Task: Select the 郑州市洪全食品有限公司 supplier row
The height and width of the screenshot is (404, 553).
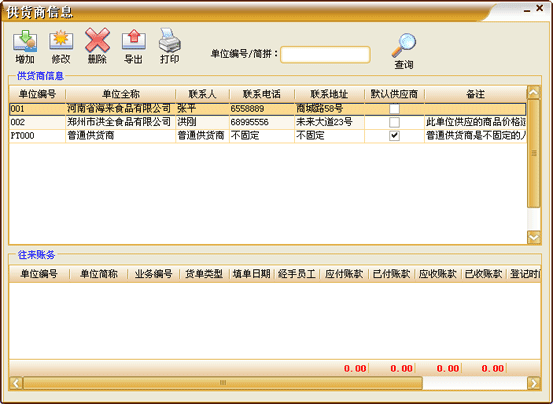Action: pos(268,122)
